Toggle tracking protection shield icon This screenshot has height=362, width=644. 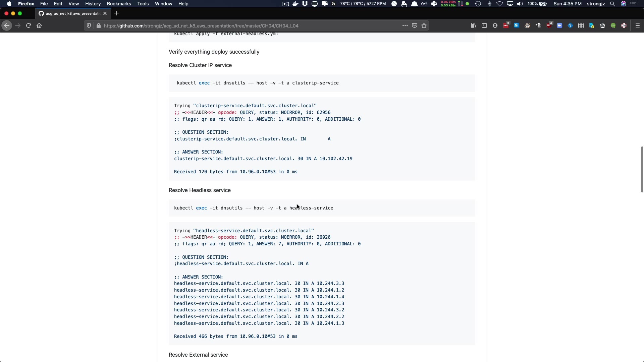point(89,25)
